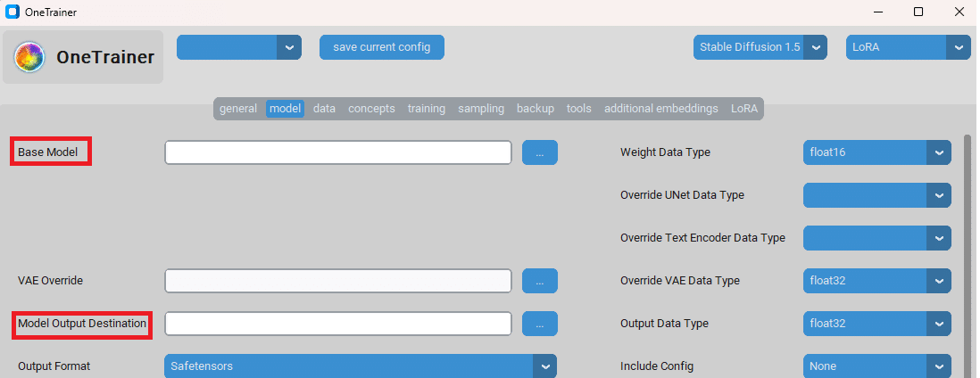Screen dimensions: 980x378
Task: Click the Override UNet Data Type label
Action: click(x=682, y=195)
